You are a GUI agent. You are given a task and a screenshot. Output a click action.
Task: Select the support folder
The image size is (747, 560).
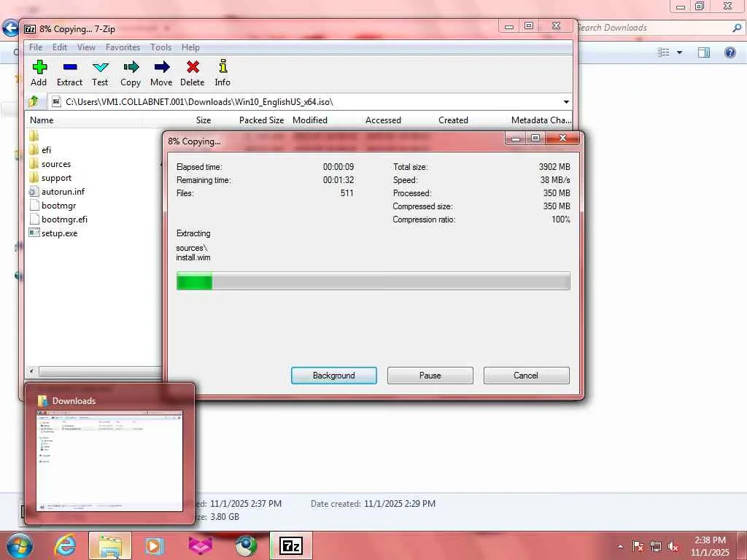(x=50, y=178)
